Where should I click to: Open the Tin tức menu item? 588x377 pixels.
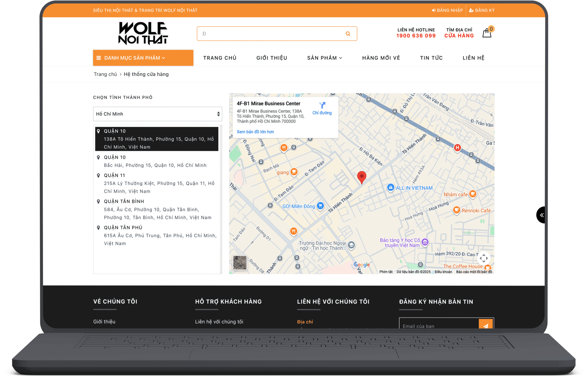431,58
